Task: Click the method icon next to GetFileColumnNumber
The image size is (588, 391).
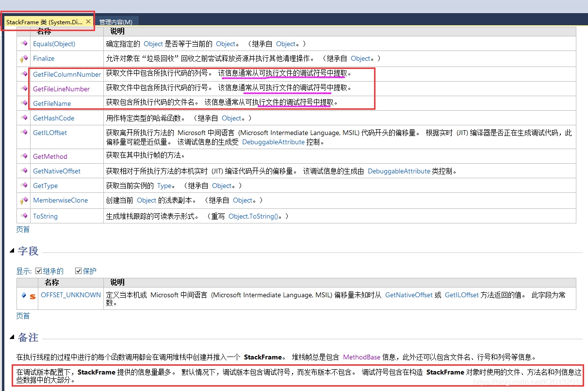Action: tap(24, 74)
